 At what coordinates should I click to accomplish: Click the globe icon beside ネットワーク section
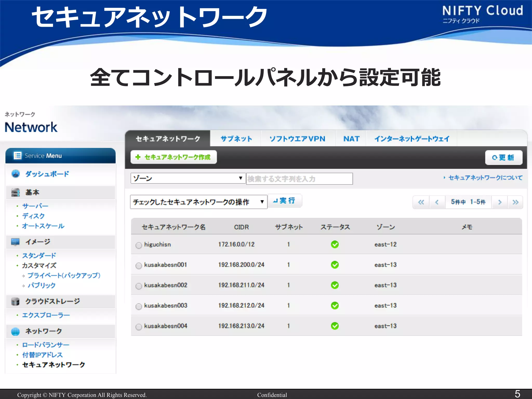point(15,331)
